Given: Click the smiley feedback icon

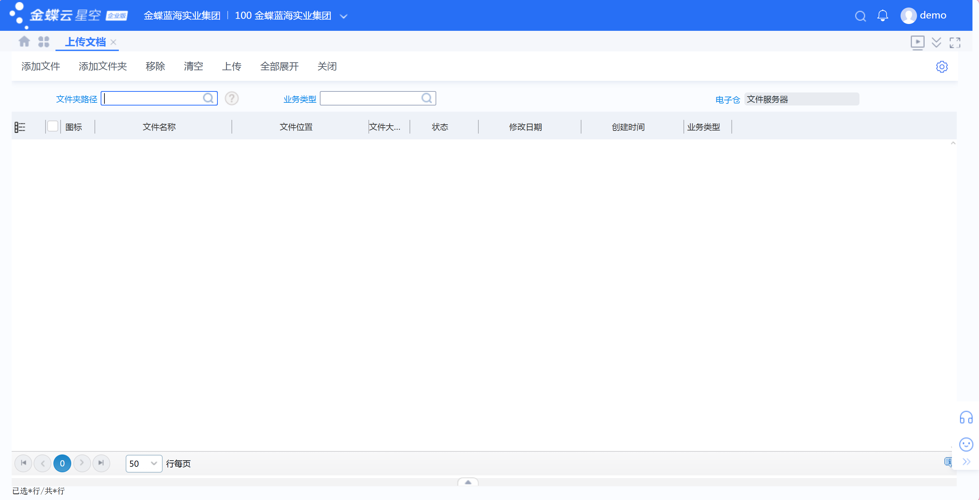Looking at the screenshot, I should click(966, 444).
